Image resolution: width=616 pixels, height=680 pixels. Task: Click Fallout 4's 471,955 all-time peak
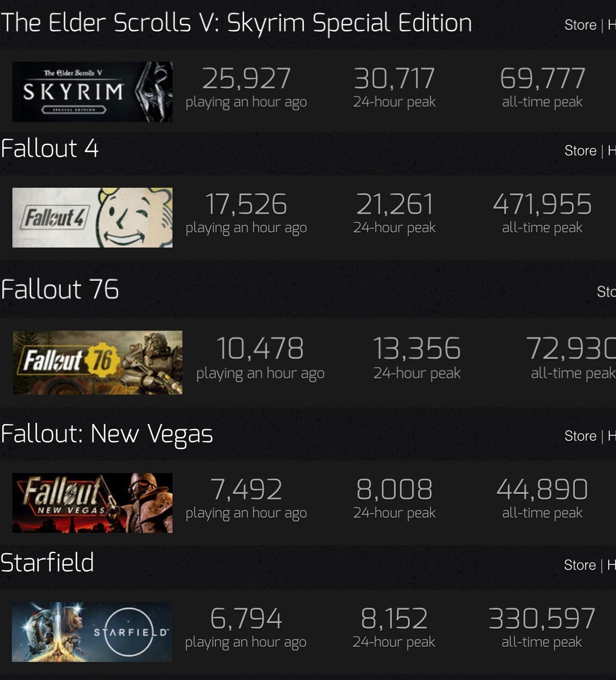point(542,204)
